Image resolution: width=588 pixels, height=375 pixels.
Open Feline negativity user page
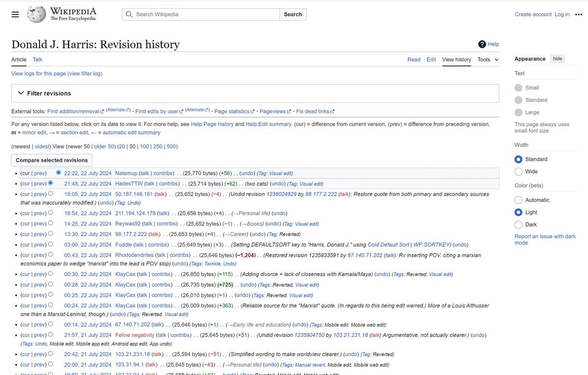pos(135,335)
